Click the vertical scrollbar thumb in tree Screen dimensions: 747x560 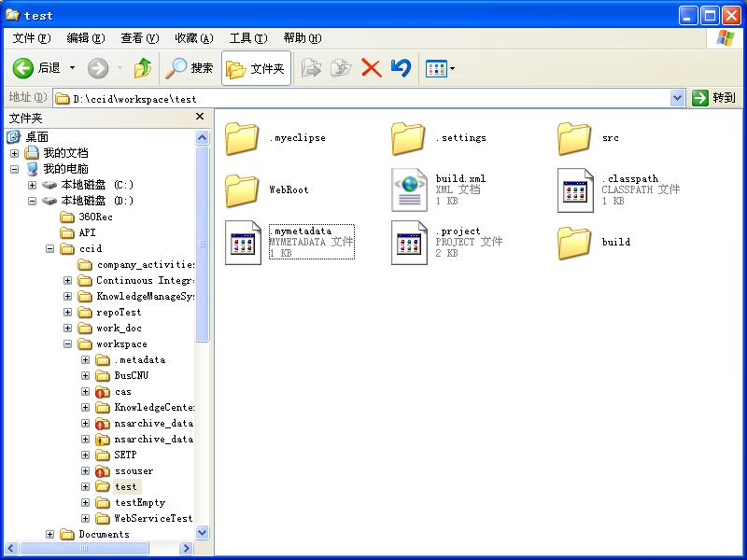[203, 244]
